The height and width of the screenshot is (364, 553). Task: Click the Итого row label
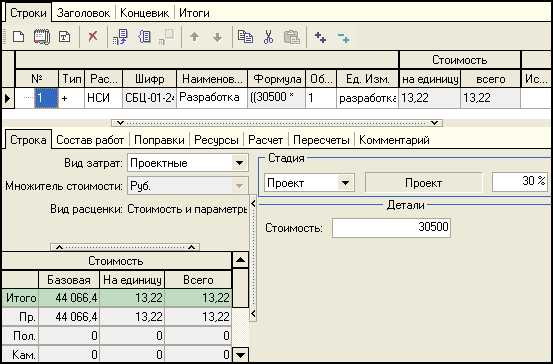(x=20, y=298)
